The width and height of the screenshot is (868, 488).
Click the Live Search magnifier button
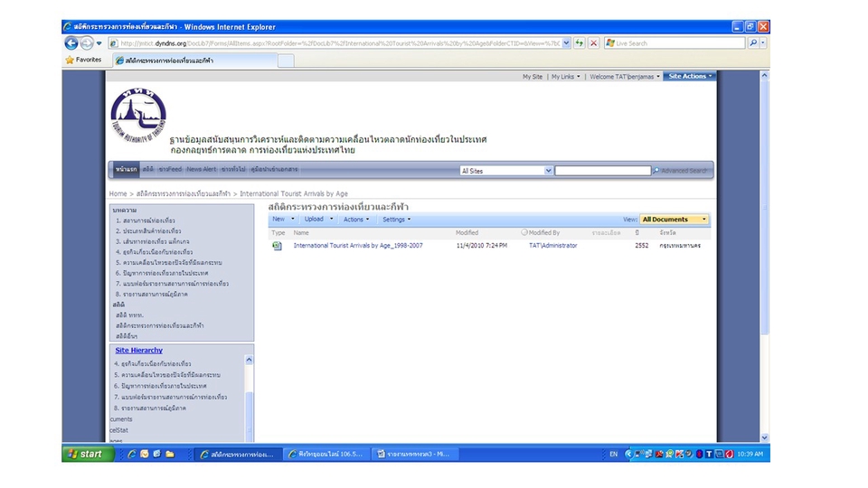click(x=753, y=42)
